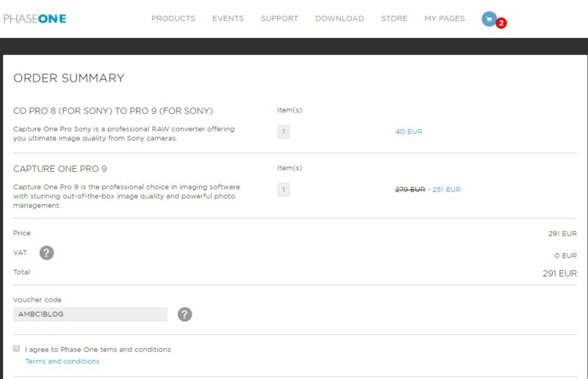Viewport: 588px width, 379px height.
Task: Click the 251 EUR discounted price
Action: [x=446, y=189]
